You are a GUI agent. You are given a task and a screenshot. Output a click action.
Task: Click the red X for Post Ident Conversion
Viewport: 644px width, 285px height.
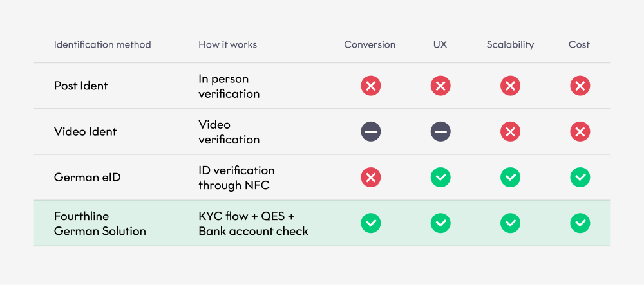click(371, 86)
